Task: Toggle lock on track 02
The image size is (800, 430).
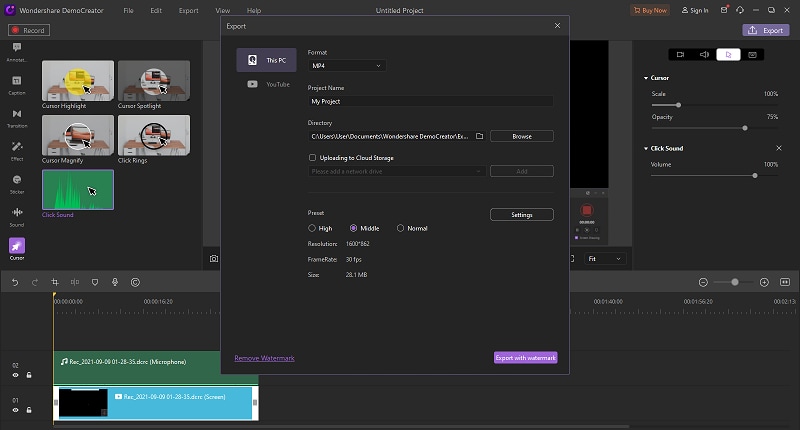Action: tap(29, 375)
